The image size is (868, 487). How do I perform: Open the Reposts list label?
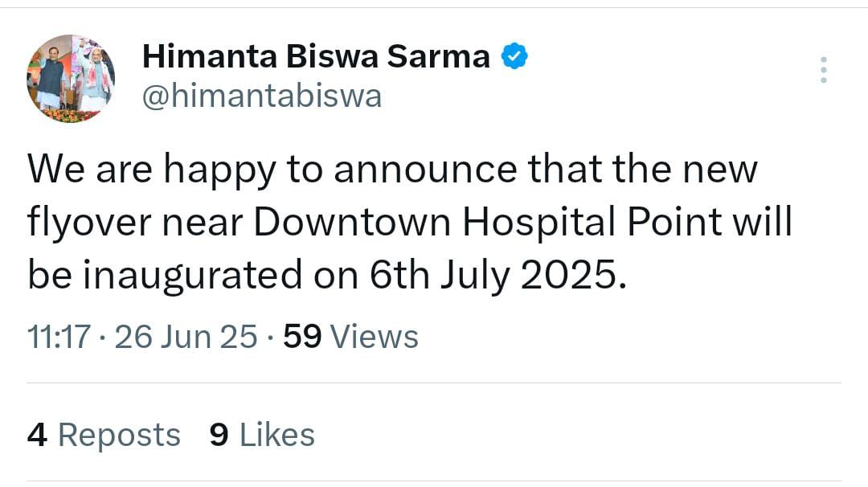(119, 435)
